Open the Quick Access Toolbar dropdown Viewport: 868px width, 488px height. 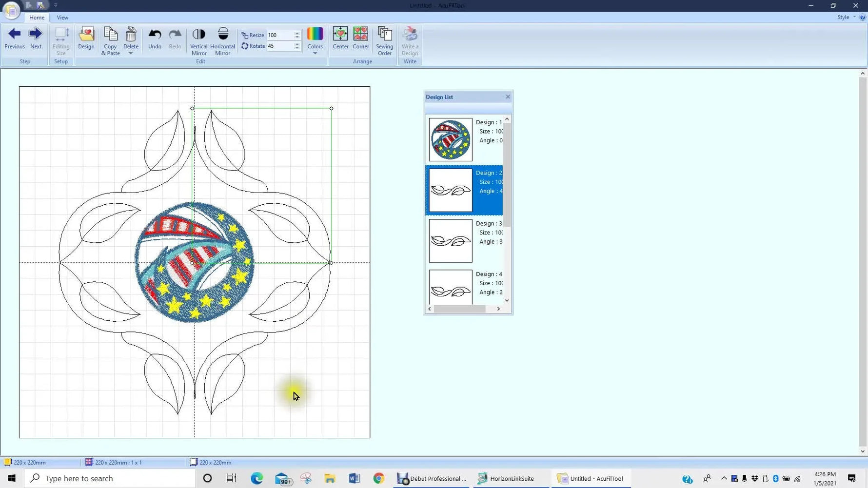[x=56, y=5]
